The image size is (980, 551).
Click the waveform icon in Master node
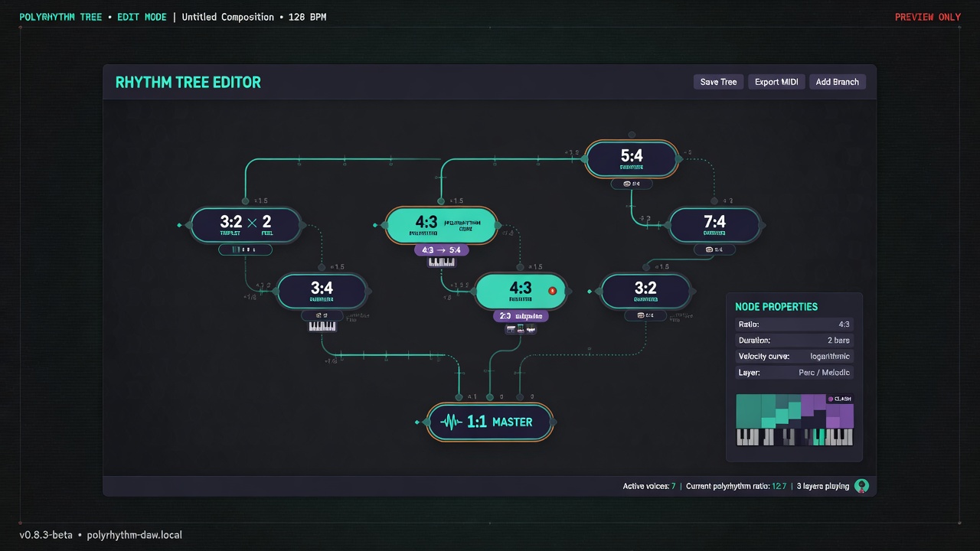(x=452, y=422)
